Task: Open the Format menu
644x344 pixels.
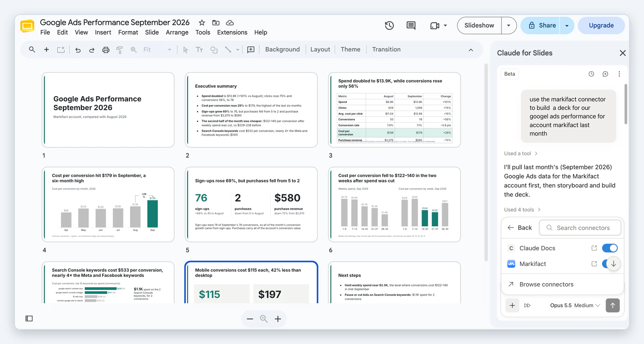Action: click(128, 32)
